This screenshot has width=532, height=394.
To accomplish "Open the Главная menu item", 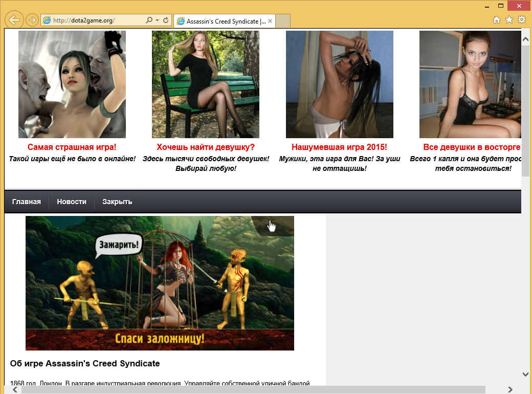I will [27, 202].
